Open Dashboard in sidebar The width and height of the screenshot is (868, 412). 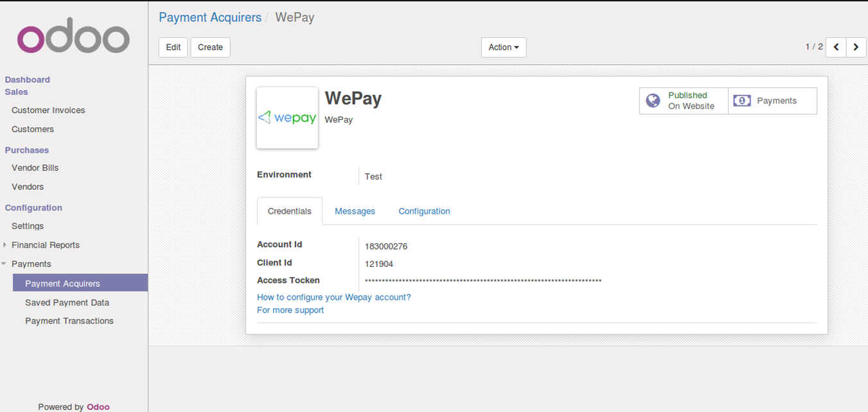click(x=28, y=80)
